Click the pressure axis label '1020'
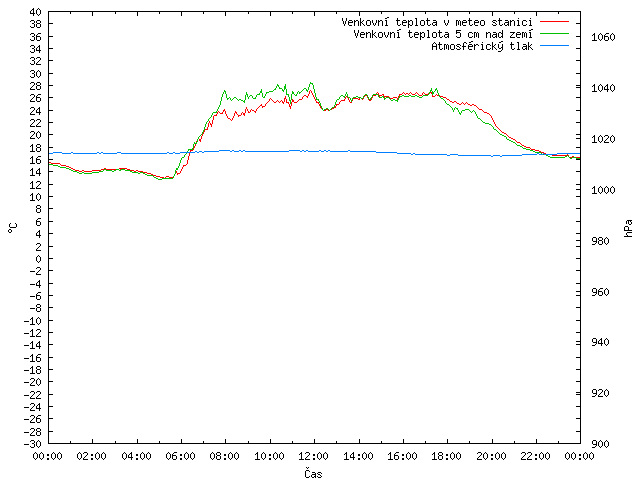 [x=603, y=139]
